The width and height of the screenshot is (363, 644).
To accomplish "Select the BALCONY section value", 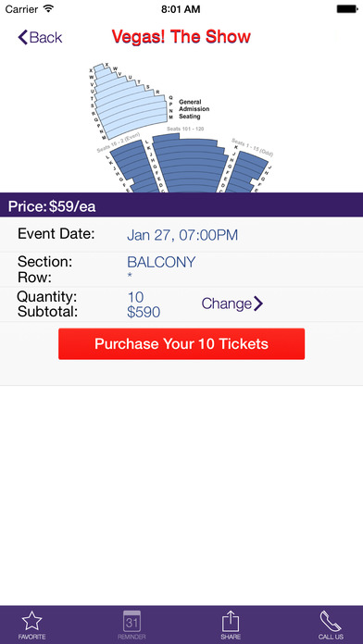I will click(x=161, y=262).
